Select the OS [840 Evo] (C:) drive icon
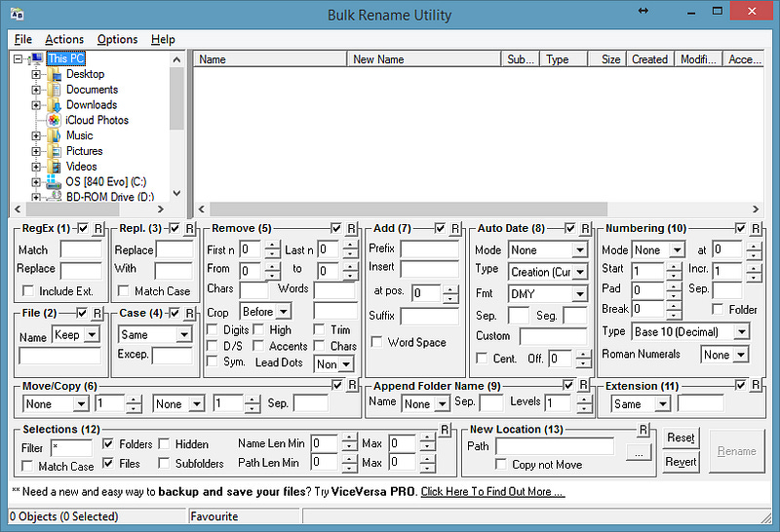 pos(54,182)
